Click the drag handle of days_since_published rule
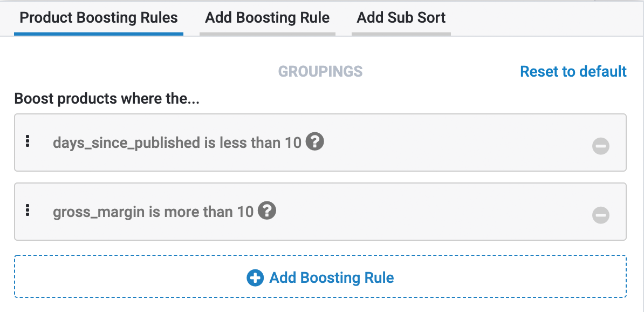This screenshot has width=644, height=312. click(28, 141)
